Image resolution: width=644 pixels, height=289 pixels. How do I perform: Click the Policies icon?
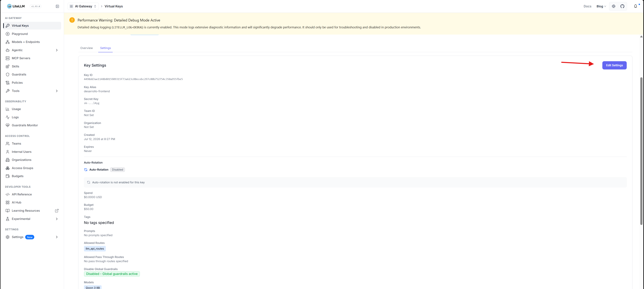pos(8,83)
